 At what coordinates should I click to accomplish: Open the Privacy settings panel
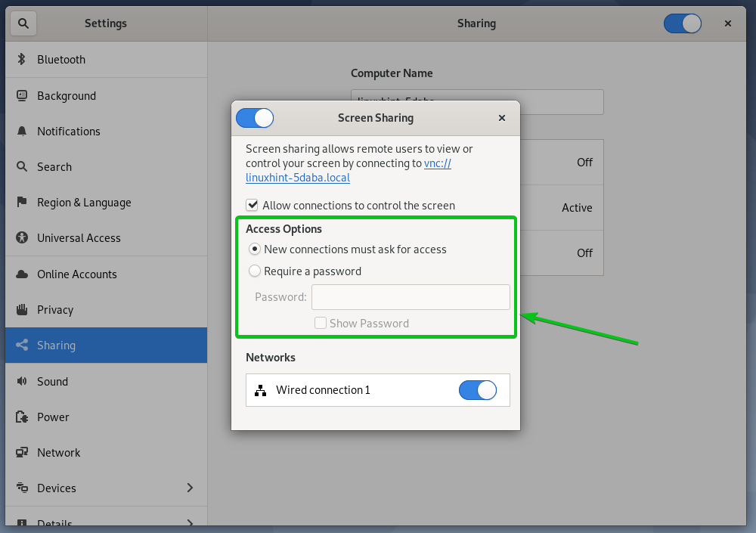106,310
